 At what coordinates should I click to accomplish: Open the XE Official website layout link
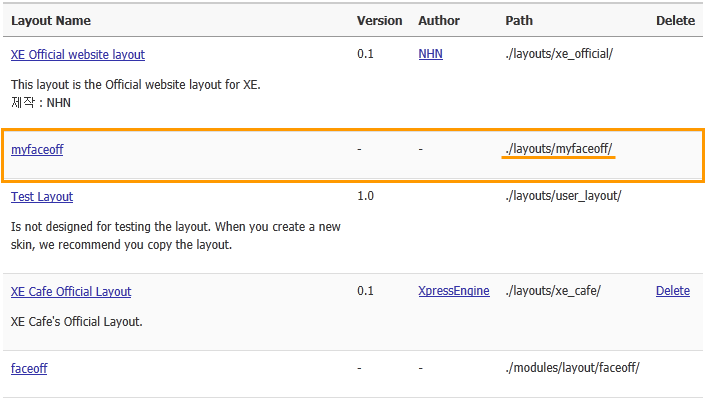tap(78, 54)
